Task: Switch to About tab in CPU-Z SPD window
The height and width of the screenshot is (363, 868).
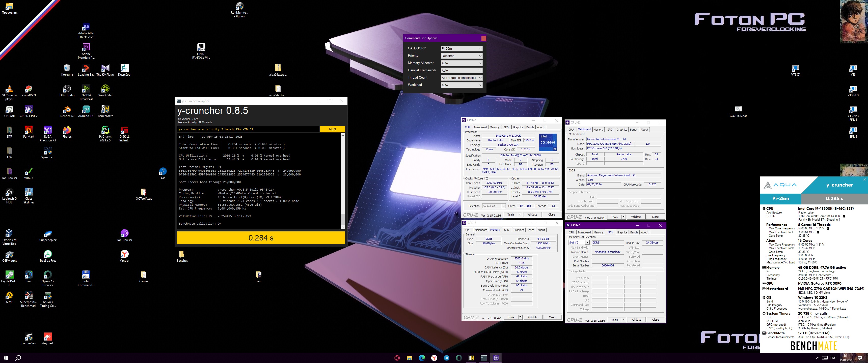Action: point(644,232)
